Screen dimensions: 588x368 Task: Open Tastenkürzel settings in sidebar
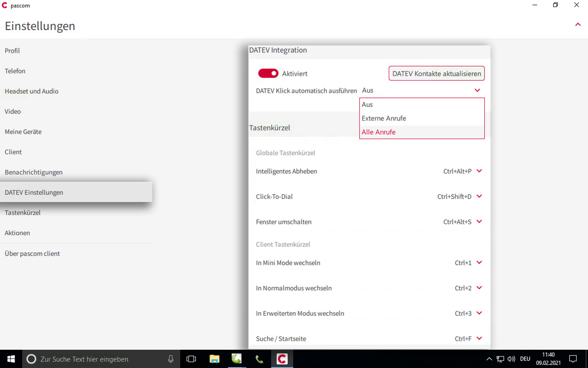click(x=76, y=213)
